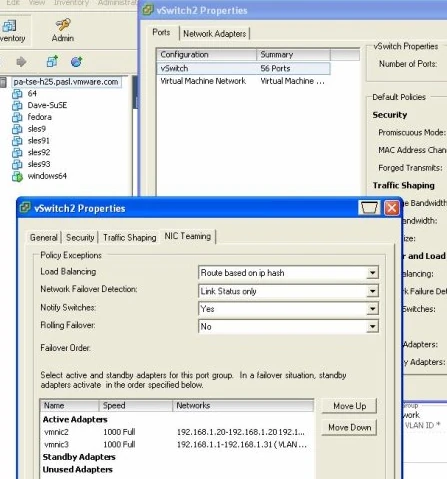
Task: Click the Standby Adapters heading
Action: (79, 457)
